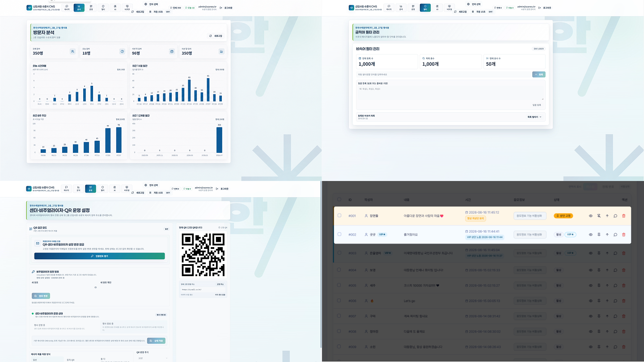
Task: Open 언어 선택 in the 방문자 분석 panel
Action: tap(152, 4)
